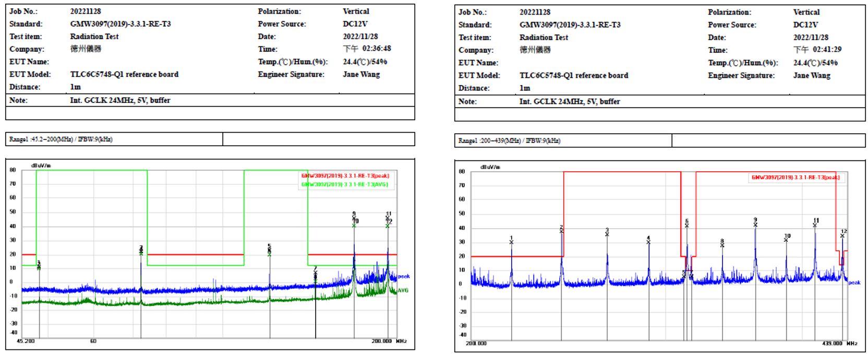The image size is (868, 354).
Task: Click peak marker 9 in the right chart
Action: (755, 225)
